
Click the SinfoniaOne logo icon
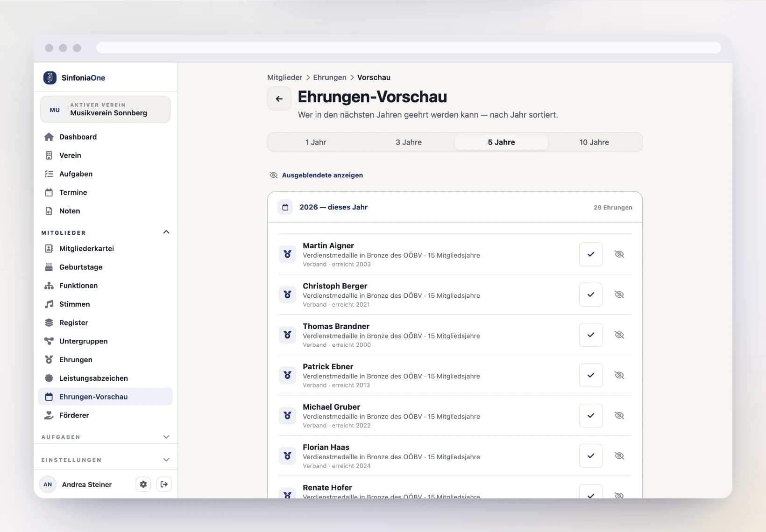point(50,77)
